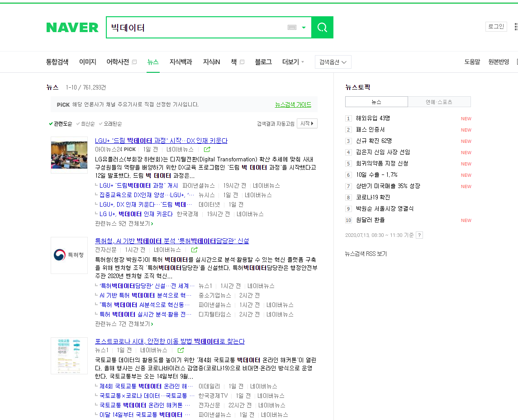Click the new-window icon beside 어학사전
Screen dimensions: 518x420
click(134, 62)
